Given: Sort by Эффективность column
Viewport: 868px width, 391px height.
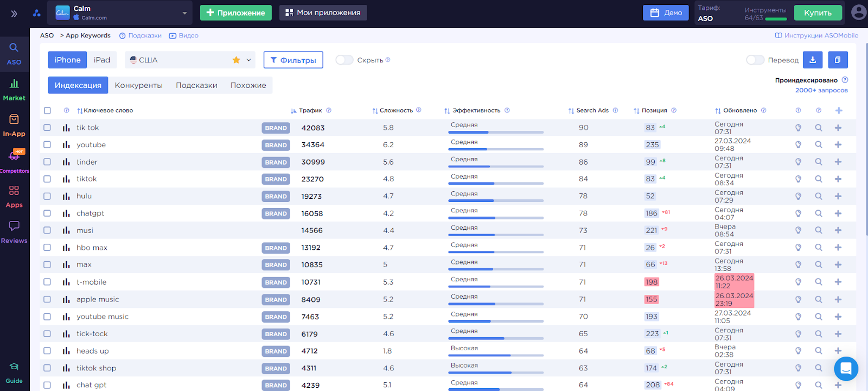Looking at the screenshot, I should point(473,110).
